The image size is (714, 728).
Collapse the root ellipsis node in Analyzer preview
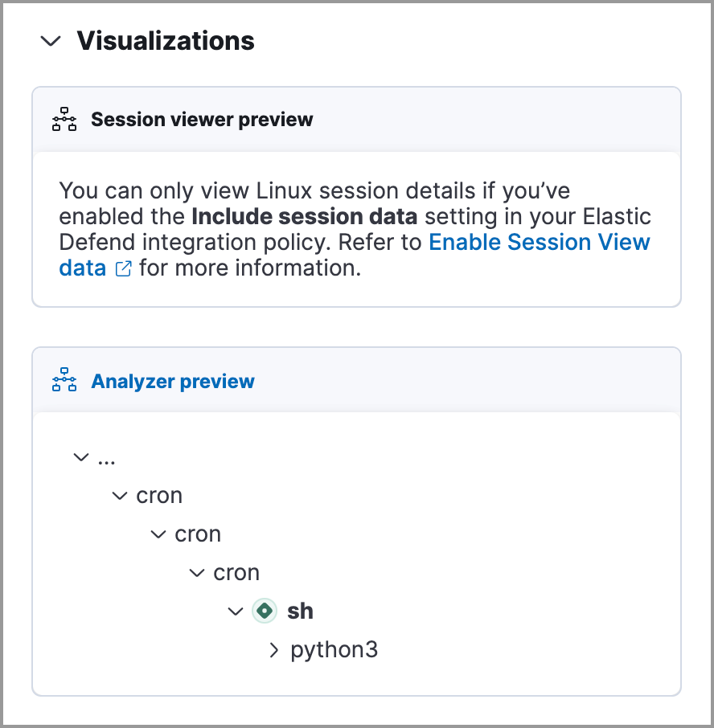pyautogui.click(x=81, y=456)
